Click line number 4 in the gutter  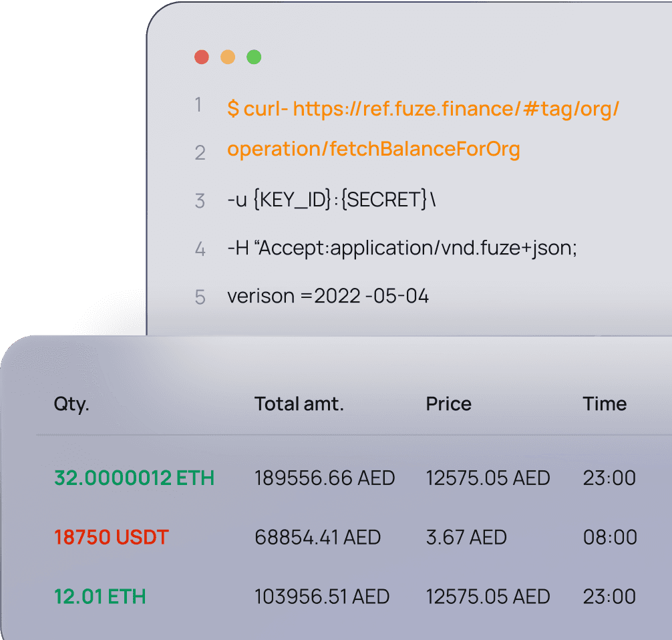click(200, 250)
